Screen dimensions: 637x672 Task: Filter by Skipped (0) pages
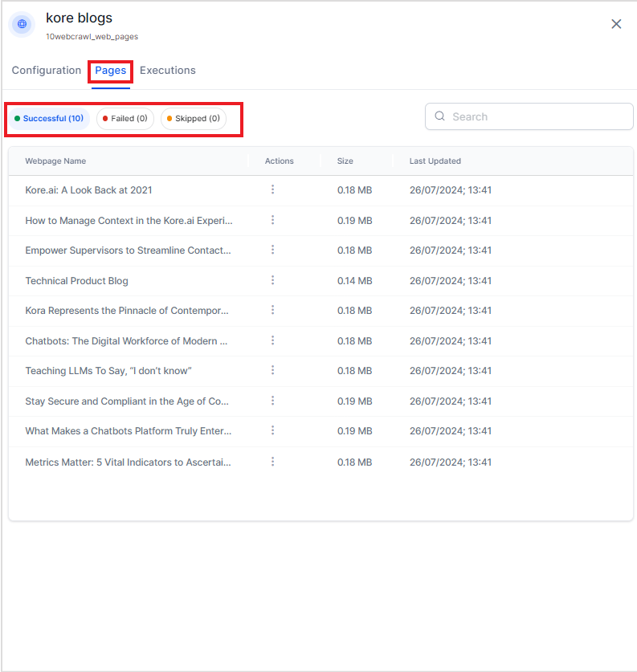point(194,119)
